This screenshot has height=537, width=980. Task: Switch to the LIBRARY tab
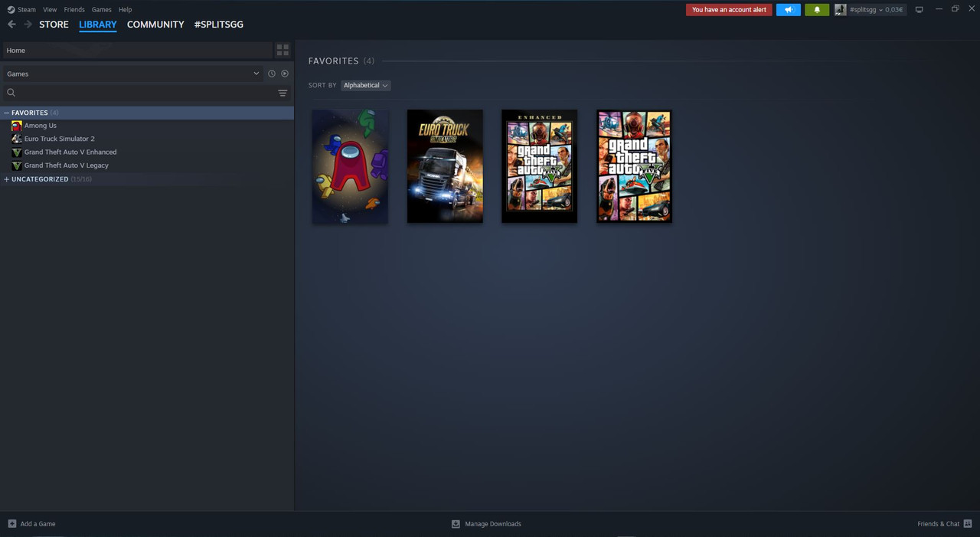98,25
